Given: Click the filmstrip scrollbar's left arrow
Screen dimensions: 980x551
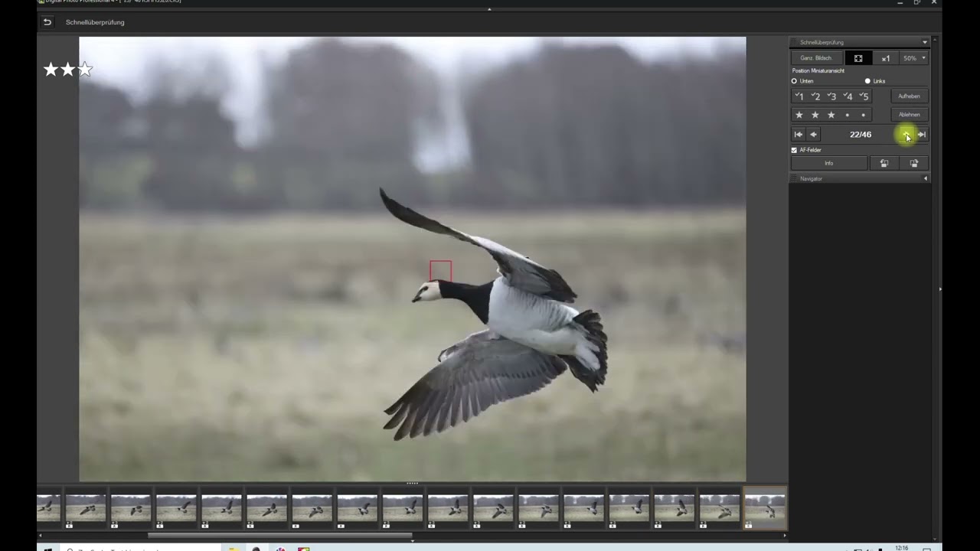Looking at the screenshot, I should tap(40, 536).
